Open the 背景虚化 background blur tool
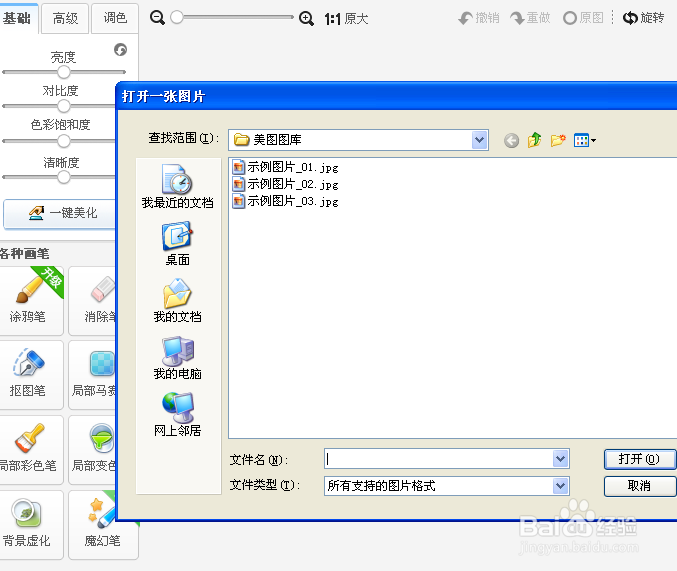 pos(30,525)
